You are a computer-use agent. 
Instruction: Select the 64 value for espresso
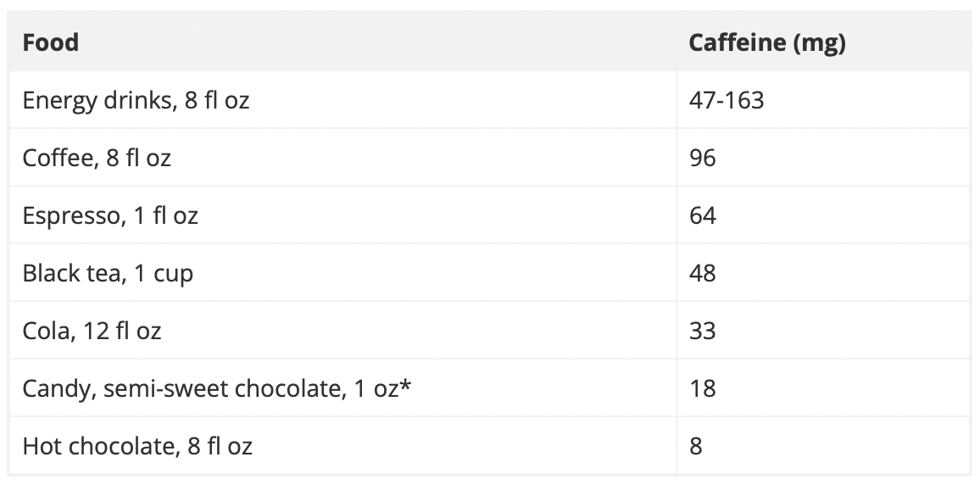[x=703, y=215]
